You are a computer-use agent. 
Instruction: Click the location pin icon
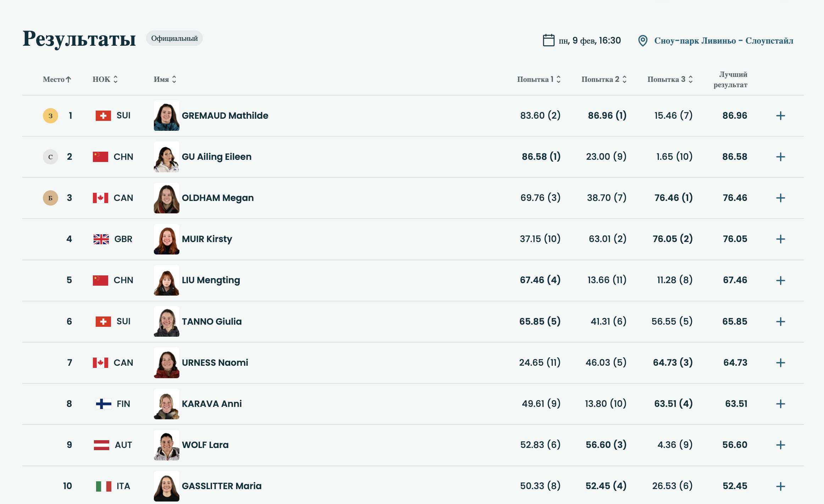(x=642, y=41)
